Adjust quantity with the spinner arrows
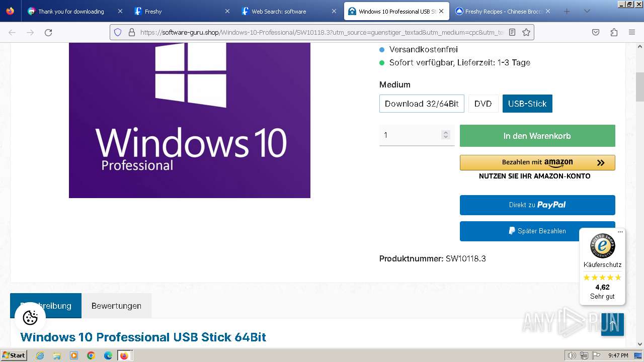 click(x=445, y=135)
